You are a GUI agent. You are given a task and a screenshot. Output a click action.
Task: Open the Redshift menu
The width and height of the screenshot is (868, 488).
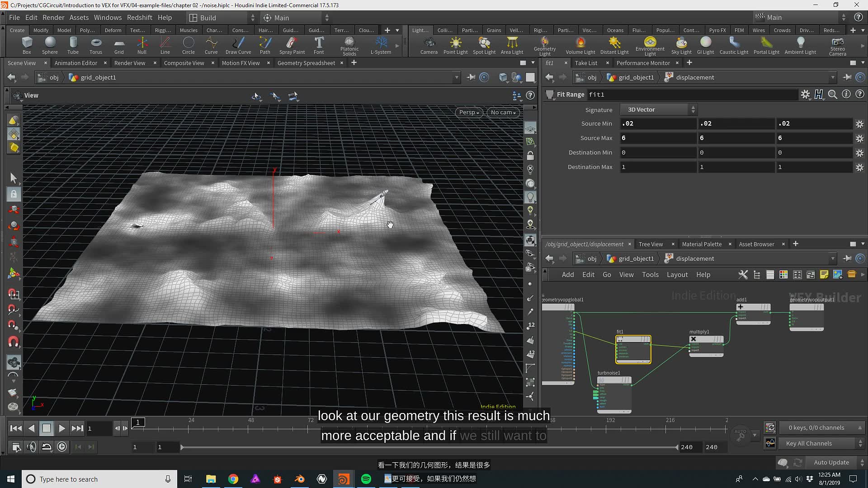point(139,18)
